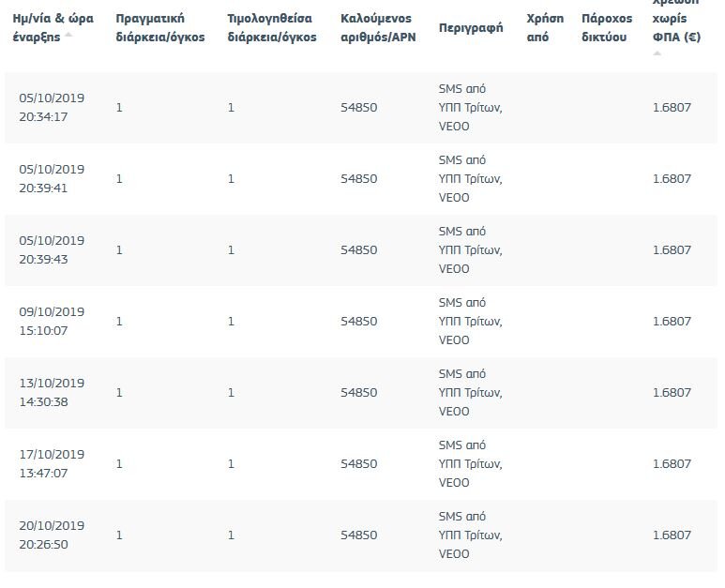Click the Τιμολογηθείσα διάρκεια/όγκος column header

point(272,28)
